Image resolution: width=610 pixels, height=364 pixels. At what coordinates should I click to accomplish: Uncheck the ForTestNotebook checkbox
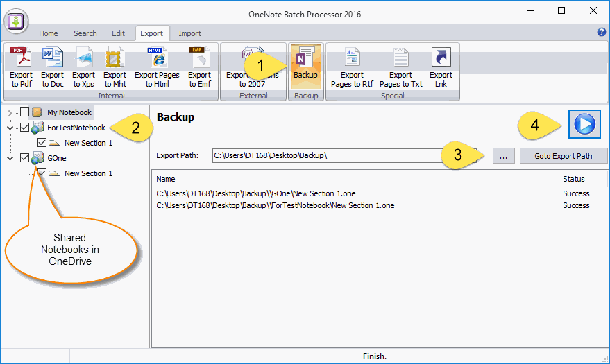[x=24, y=128]
